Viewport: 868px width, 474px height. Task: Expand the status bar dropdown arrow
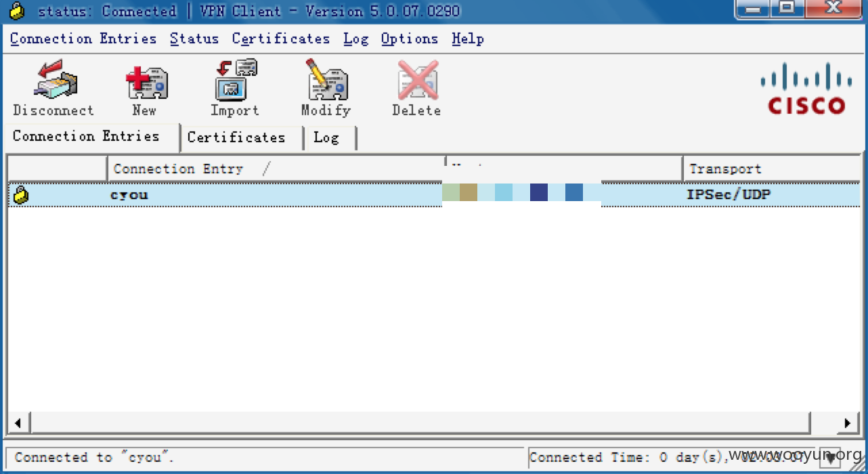pos(831,457)
